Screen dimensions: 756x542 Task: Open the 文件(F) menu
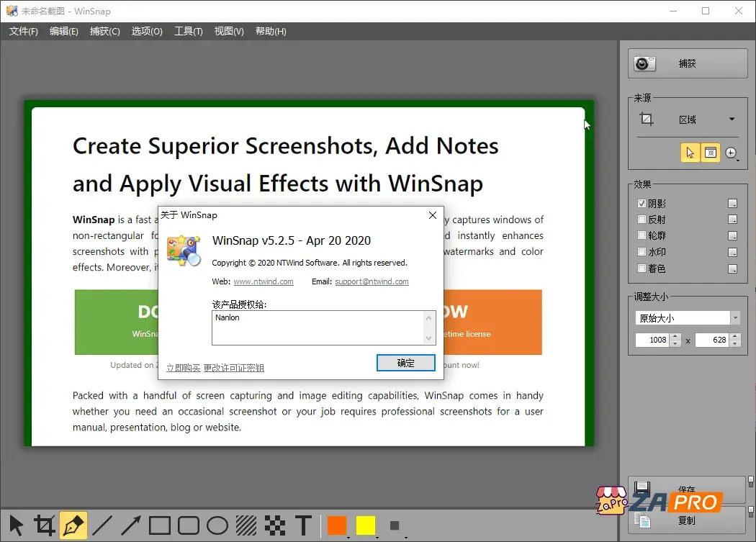click(x=24, y=31)
